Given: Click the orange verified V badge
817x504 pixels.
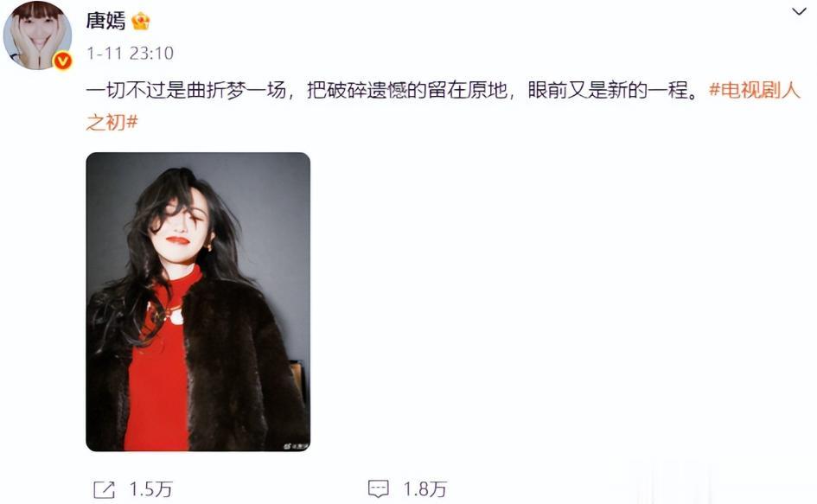Looking at the screenshot, I should click(62, 61).
